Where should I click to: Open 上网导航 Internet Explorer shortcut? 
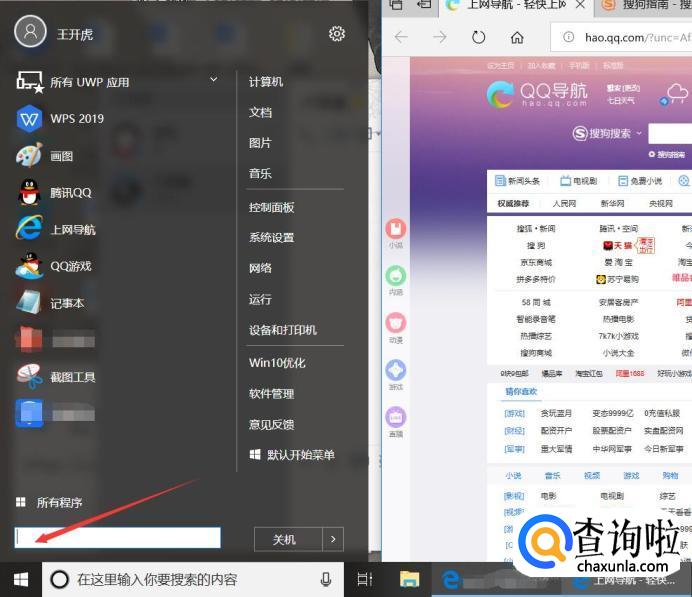click(x=56, y=229)
